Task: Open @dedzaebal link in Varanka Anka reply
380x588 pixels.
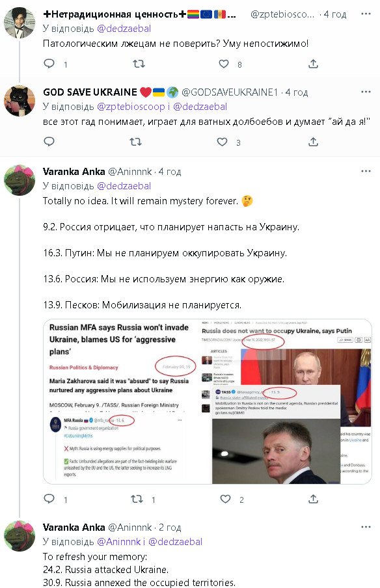Action: pos(124,186)
